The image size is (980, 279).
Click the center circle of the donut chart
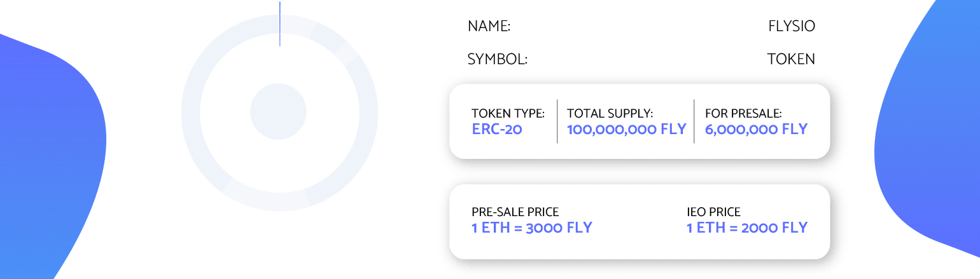[279, 112]
